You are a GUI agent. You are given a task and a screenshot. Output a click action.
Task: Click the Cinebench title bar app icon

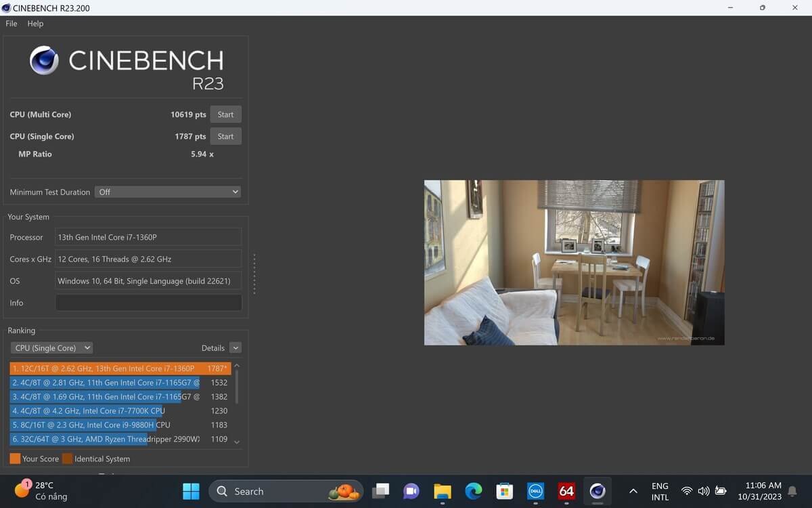(7, 8)
